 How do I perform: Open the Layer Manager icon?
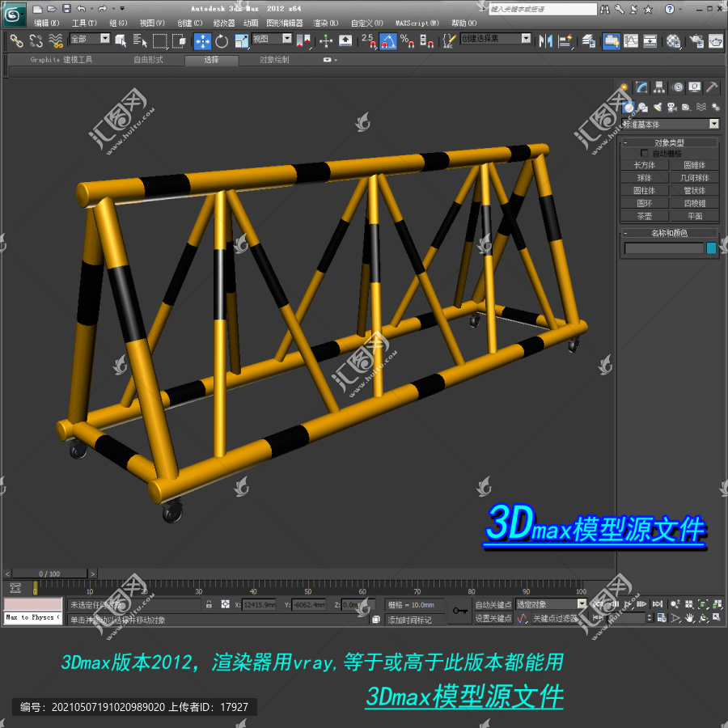pyautogui.click(x=589, y=41)
